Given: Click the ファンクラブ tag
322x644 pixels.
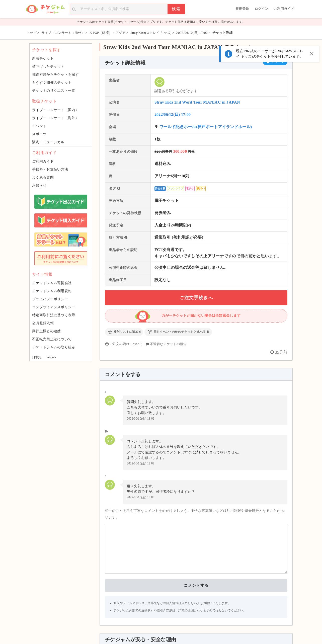Looking at the screenshot, I should [176, 189].
